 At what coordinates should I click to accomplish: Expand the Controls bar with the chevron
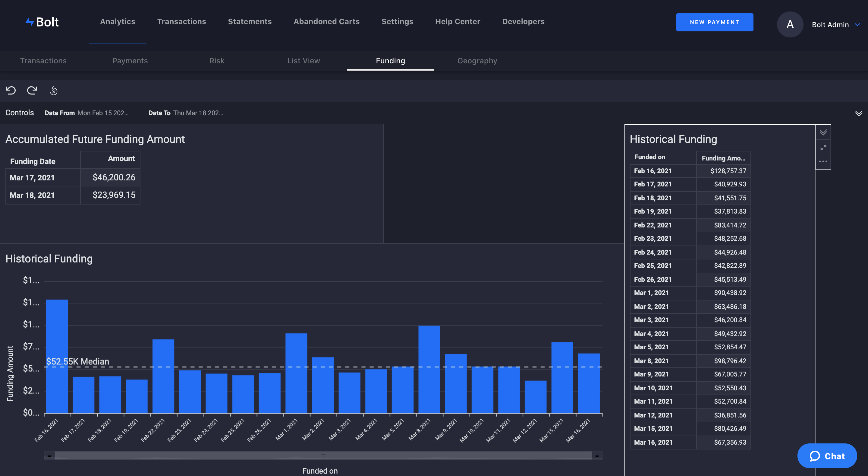coord(859,113)
